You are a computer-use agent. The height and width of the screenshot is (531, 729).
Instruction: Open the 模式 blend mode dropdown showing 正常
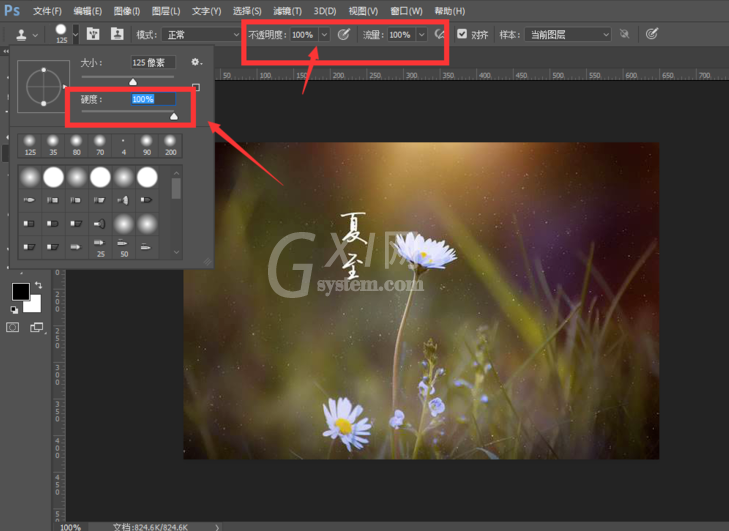(x=201, y=34)
